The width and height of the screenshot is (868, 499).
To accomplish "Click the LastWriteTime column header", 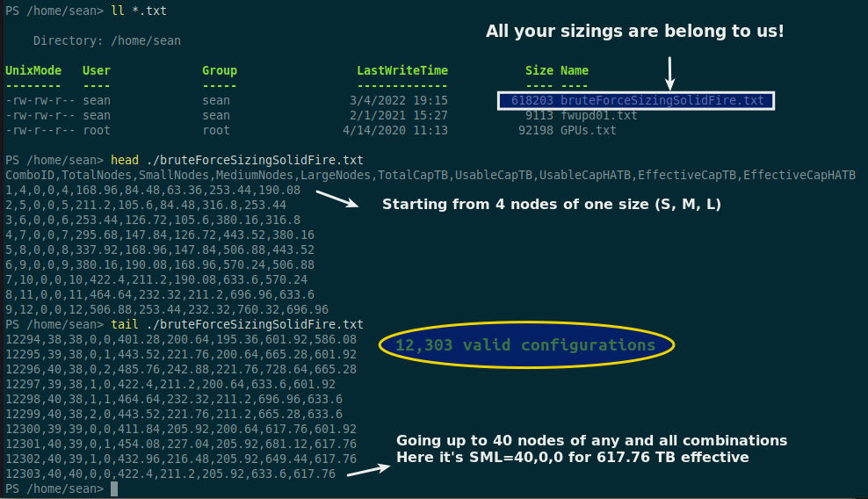I will [402, 70].
